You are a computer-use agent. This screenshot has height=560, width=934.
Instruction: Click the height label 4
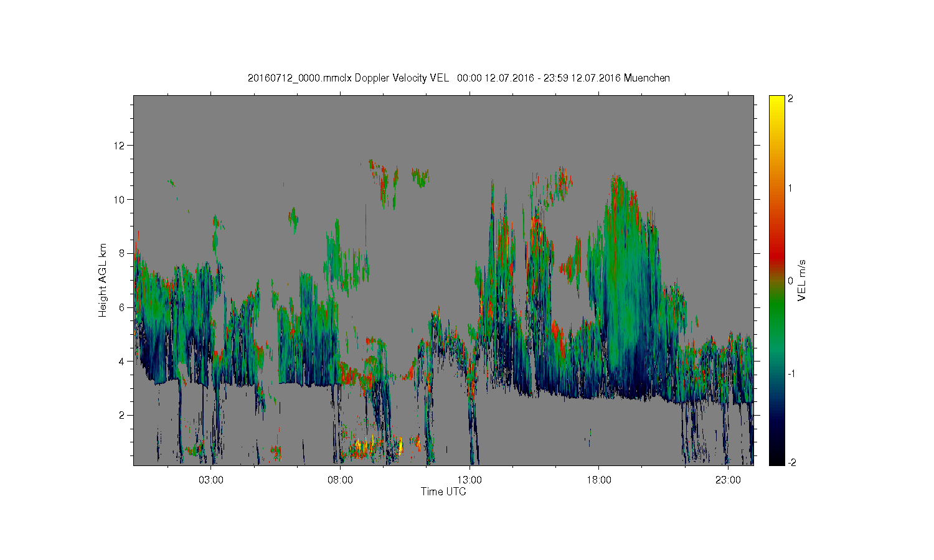123,361
